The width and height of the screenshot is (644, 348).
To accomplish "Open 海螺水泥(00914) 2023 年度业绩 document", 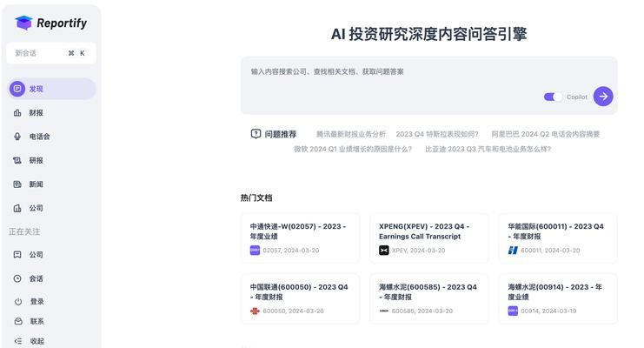I will click(558, 299).
